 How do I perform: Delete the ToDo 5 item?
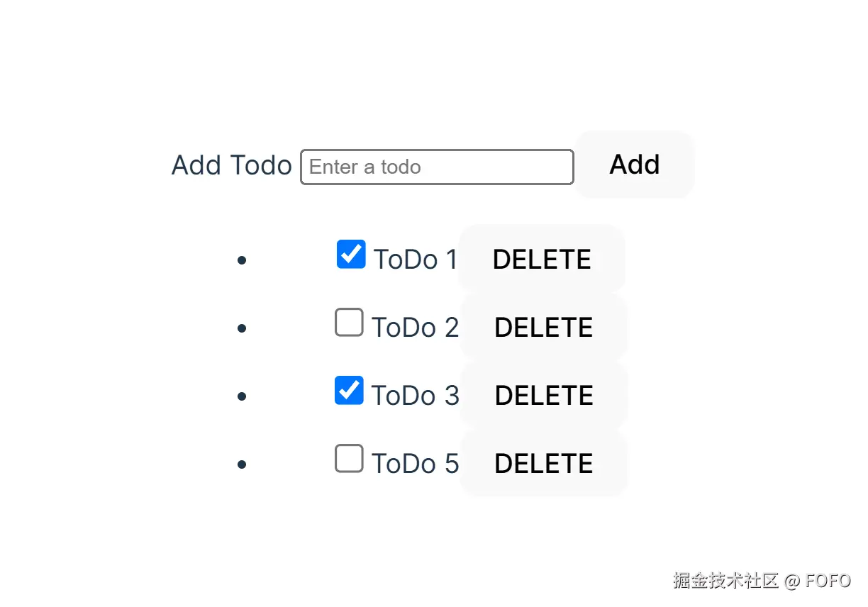(543, 463)
